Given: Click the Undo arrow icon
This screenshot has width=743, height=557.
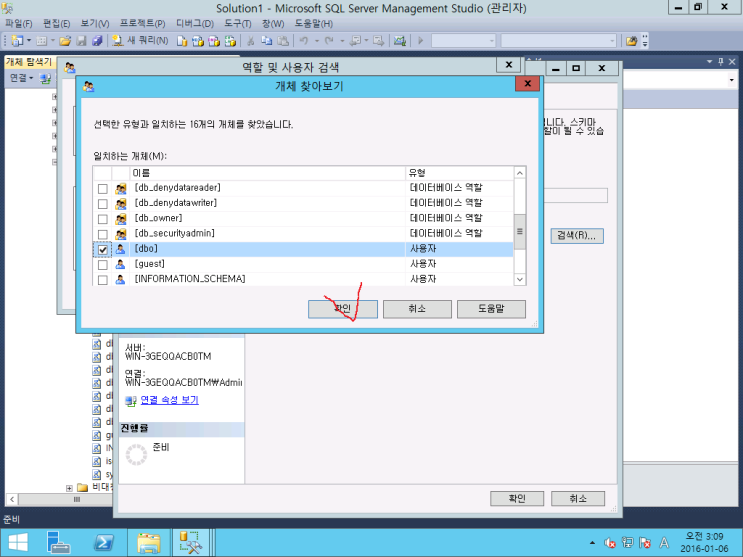Looking at the screenshot, I should click(x=304, y=41).
